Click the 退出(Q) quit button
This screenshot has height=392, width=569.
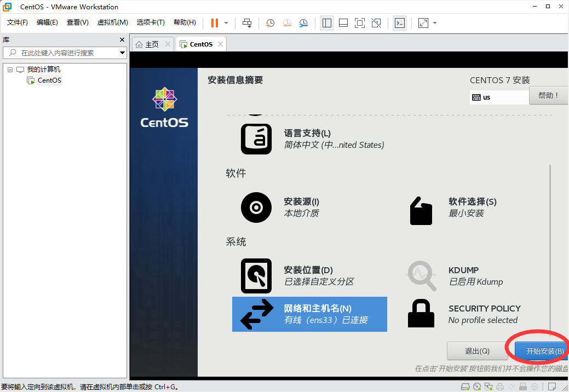coord(477,351)
